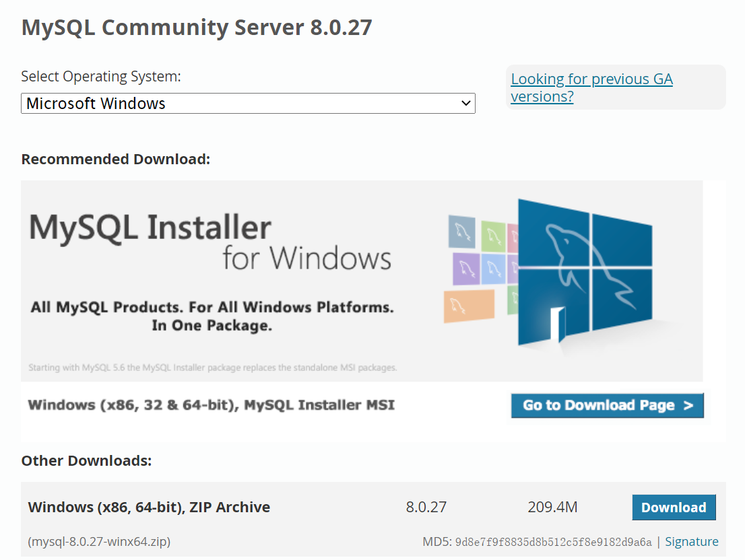Click the 'Windows (x86, 64-bit), ZIP Archive' title
This screenshot has height=560, width=745.
coord(149,508)
